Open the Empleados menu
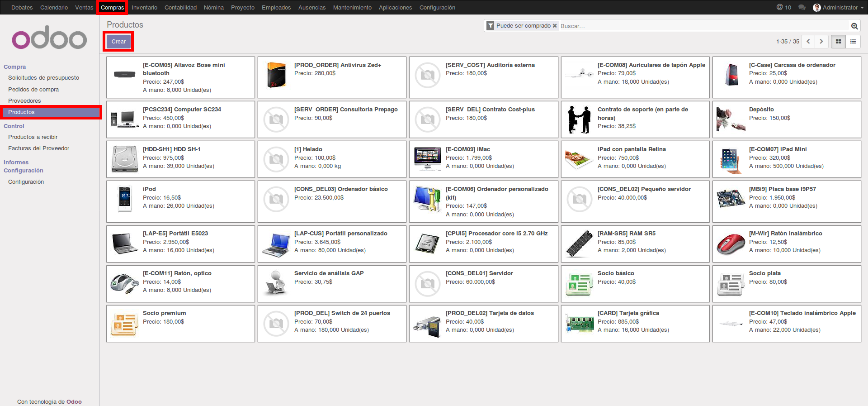868x406 pixels. [276, 8]
